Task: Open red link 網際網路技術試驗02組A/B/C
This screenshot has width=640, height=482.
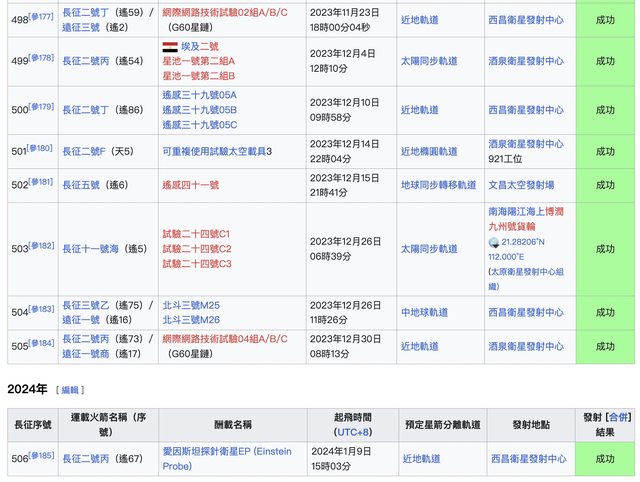Action: (225, 13)
